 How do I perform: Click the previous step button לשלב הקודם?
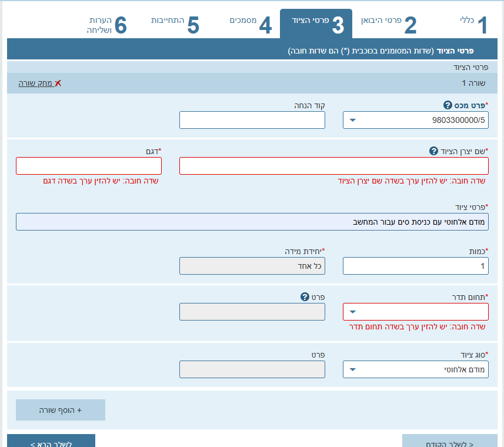click(x=449, y=442)
